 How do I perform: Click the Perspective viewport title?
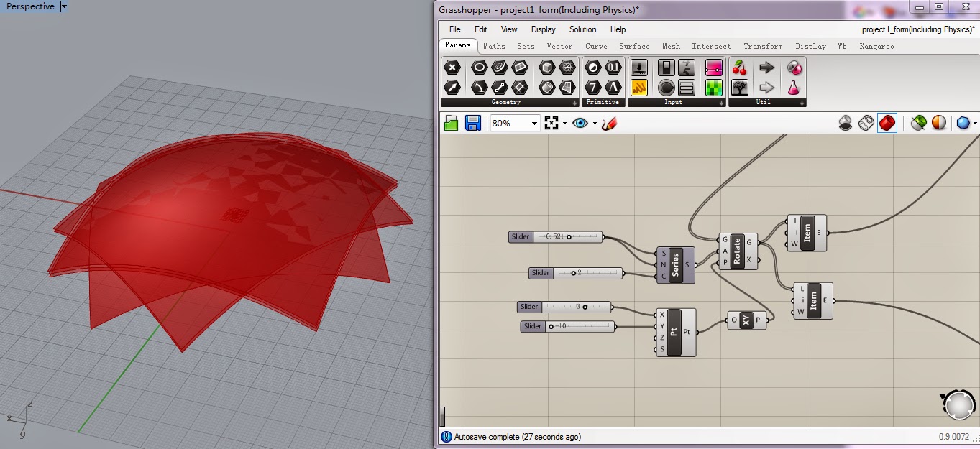[30, 6]
